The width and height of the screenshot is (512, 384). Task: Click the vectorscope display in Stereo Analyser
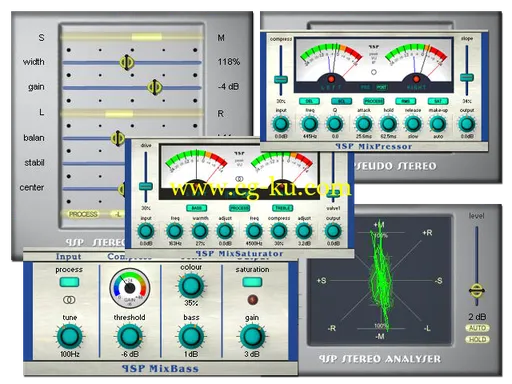pyautogui.click(x=379, y=281)
